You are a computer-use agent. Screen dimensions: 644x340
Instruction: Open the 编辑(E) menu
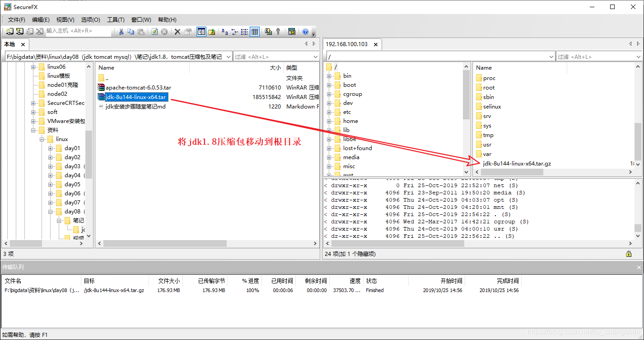coord(41,19)
